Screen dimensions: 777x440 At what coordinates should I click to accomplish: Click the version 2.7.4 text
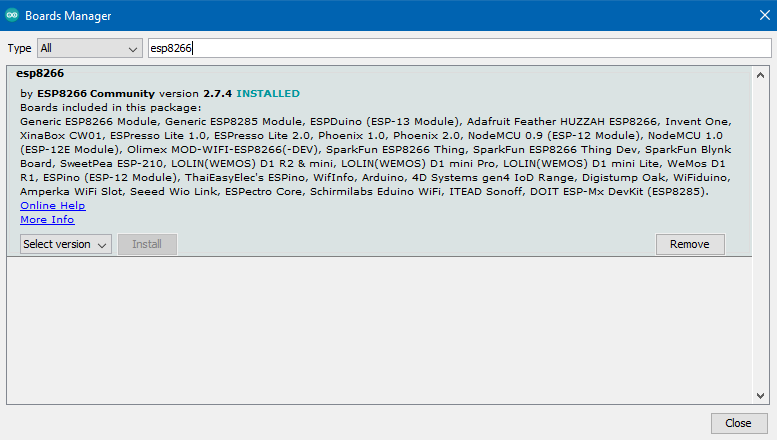[x=195, y=93]
